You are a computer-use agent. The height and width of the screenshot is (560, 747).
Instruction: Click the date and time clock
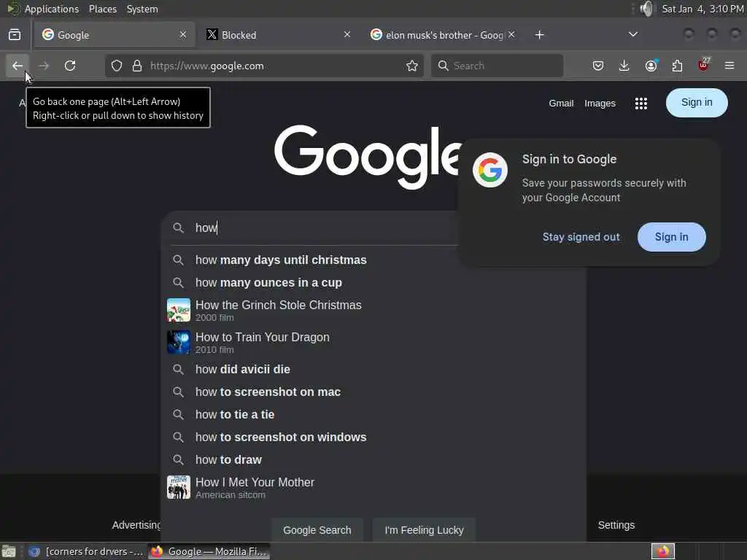pos(703,9)
